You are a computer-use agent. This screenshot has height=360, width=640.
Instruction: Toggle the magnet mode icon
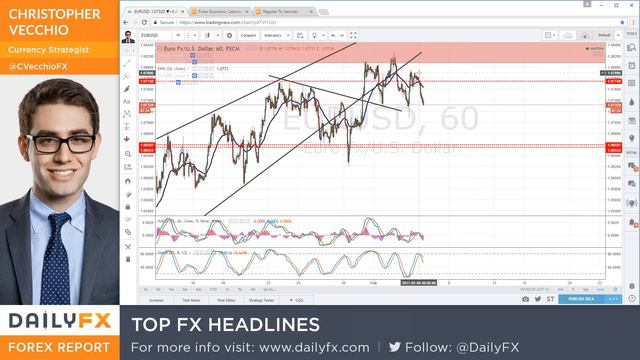pyautogui.click(x=128, y=181)
